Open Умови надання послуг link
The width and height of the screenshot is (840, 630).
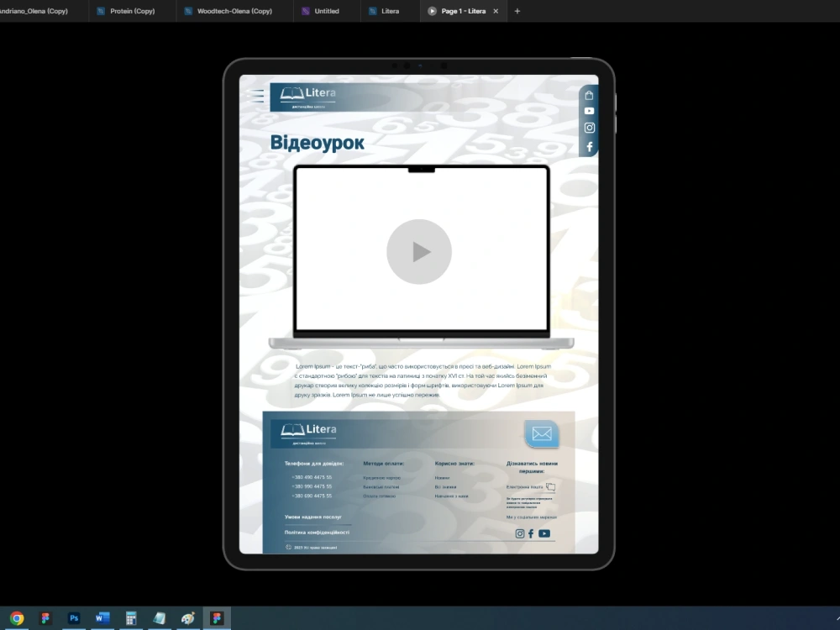click(x=312, y=517)
